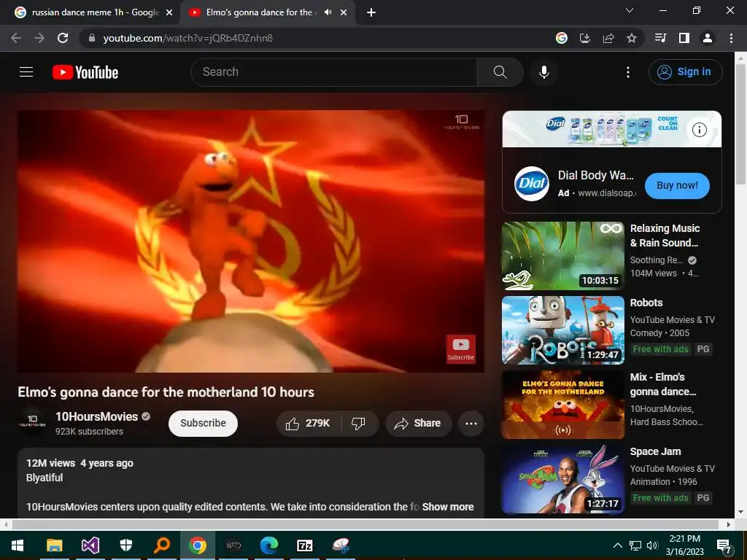747x560 pixels.
Task: Open the Space Jam movie thumbnail
Action: tap(563, 479)
